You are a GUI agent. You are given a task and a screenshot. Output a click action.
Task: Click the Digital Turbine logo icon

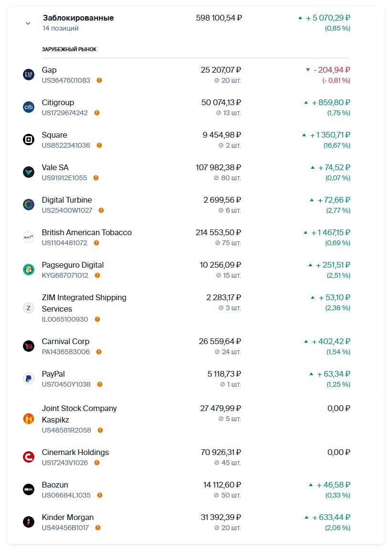[x=29, y=205]
